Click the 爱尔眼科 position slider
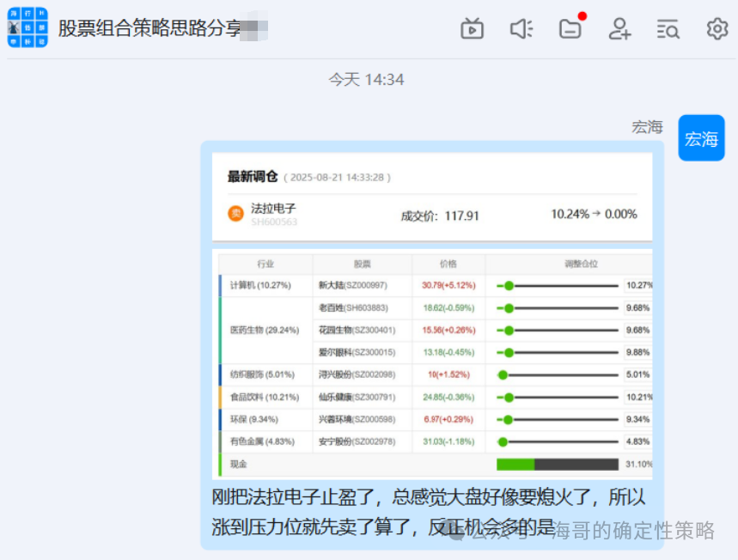The width and height of the screenshot is (738, 560). tap(558, 352)
